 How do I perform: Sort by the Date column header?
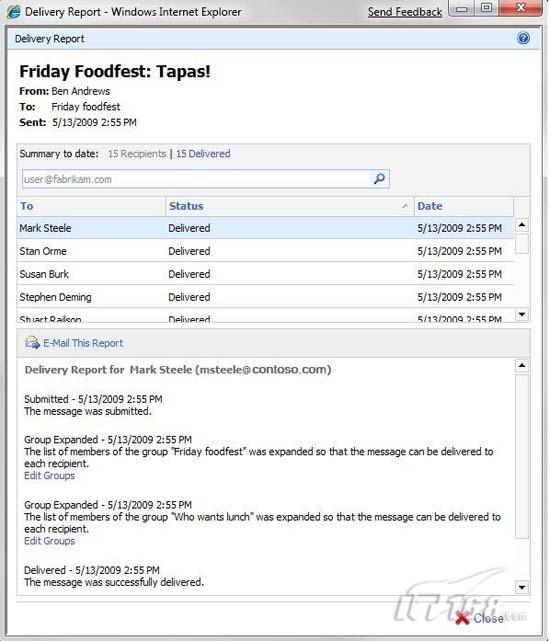click(x=464, y=206)
